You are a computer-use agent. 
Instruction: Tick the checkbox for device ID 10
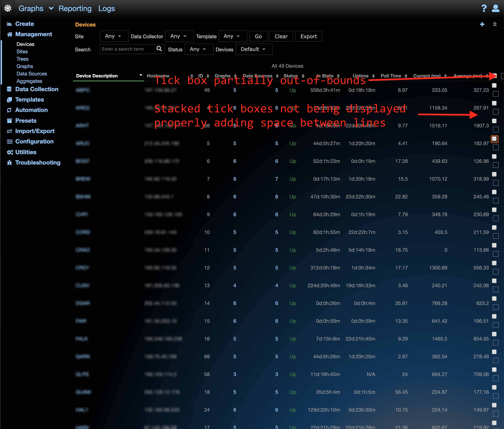(x=494, y=227)
